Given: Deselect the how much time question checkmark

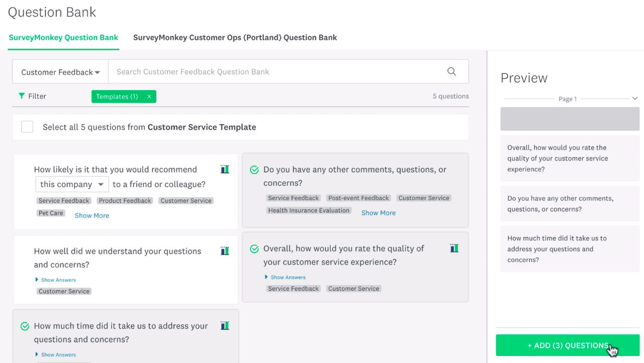Looking at the screenshot, I should click(25, 326).
